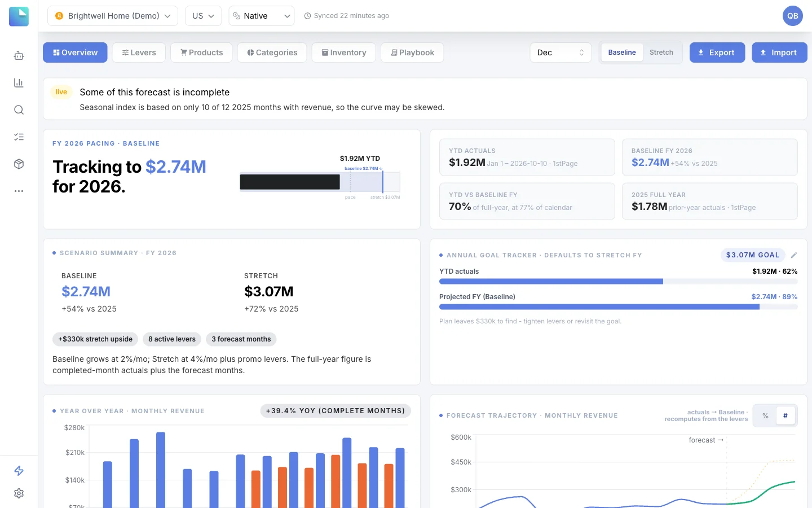Open the Dec month selector

tap(561, 52)
